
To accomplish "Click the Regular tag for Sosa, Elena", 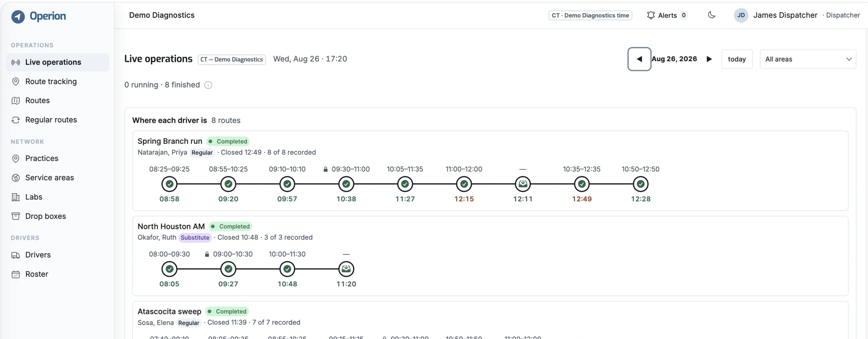I will click(x=189, y=323).
